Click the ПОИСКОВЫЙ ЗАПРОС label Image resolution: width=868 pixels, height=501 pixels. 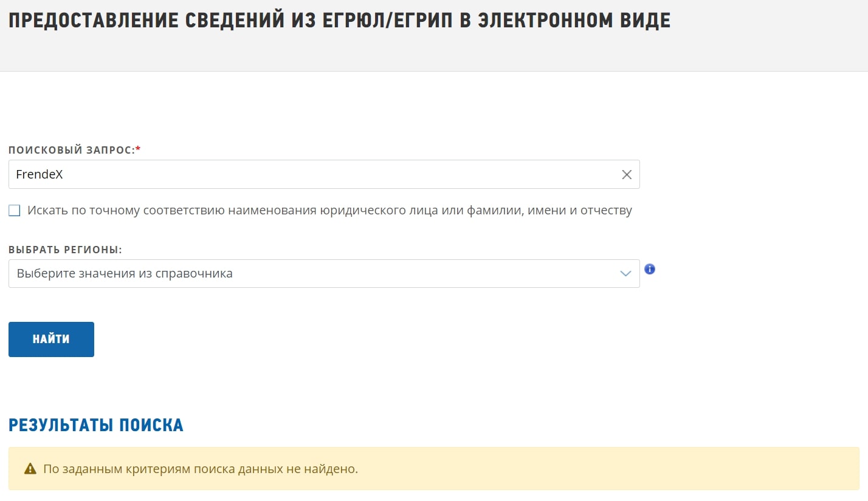click(x=75, y=150)
